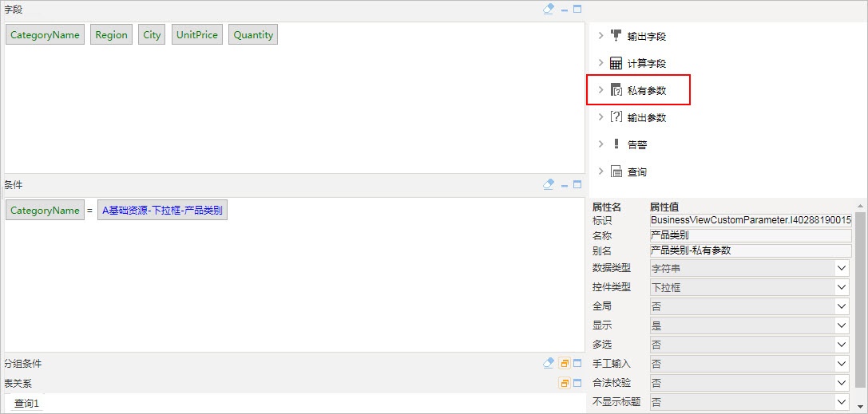
Task: Select the City field chip
Action: click(152, 35)
